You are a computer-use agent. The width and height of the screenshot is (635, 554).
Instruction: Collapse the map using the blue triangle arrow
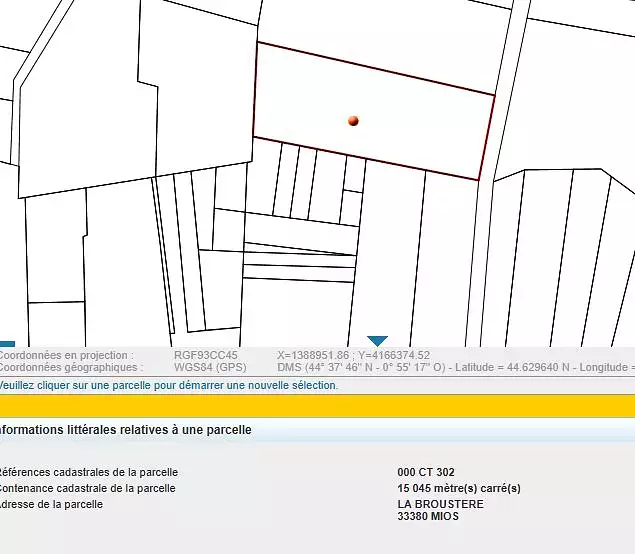pos(377,341)
